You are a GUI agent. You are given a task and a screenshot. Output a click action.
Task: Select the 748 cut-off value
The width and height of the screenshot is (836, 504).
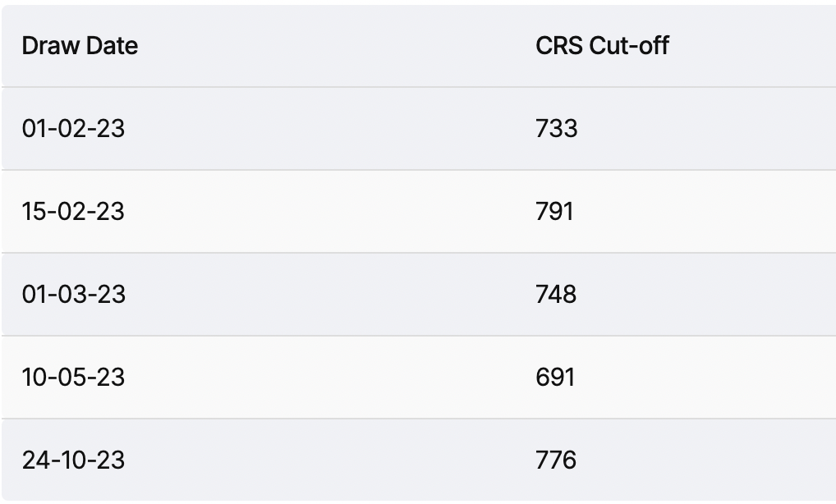point(556,294)
